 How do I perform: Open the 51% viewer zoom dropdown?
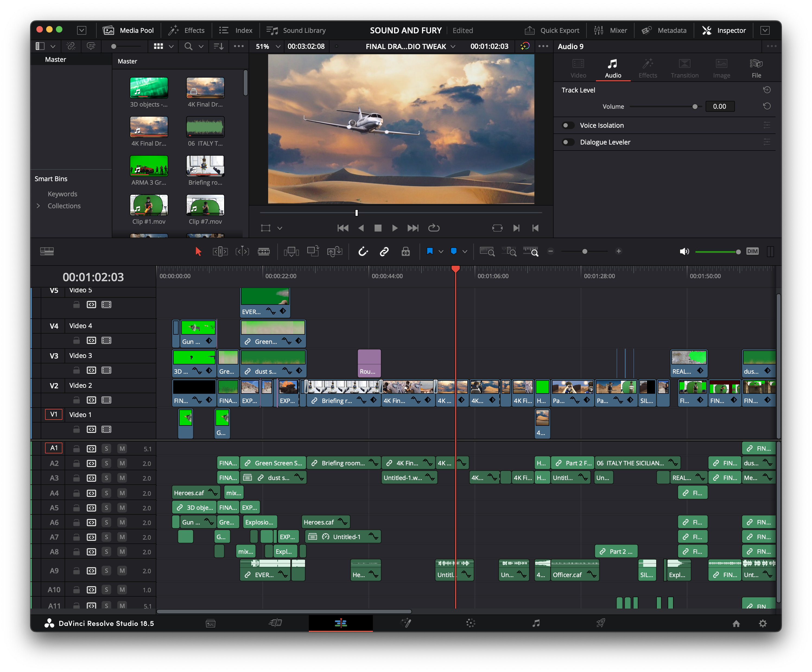tap(277, 46)
